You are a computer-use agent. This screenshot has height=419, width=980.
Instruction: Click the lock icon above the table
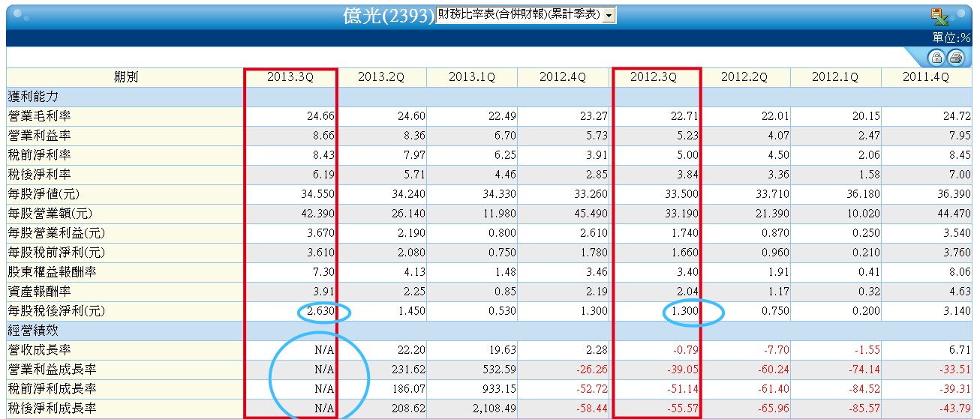coord(936,58)
